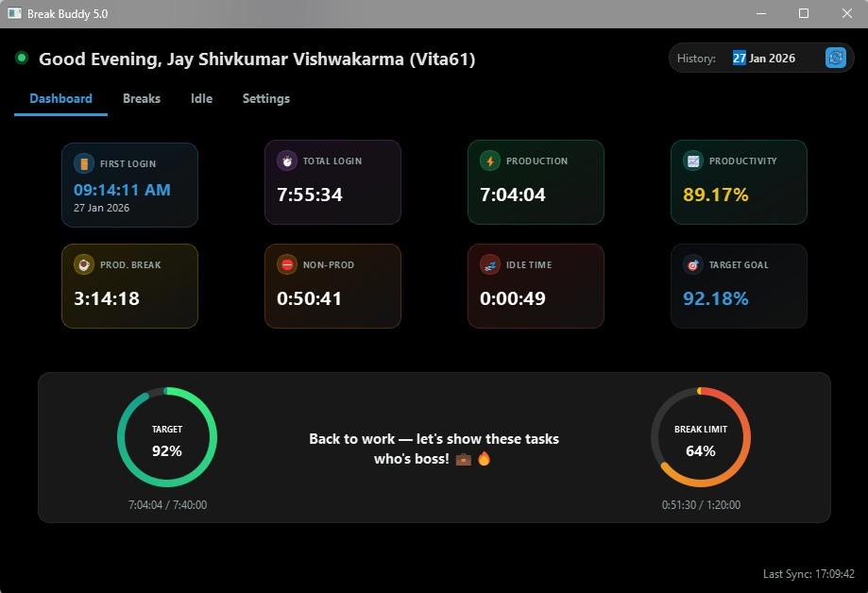Click the green online status indicator

pos(22,59)
